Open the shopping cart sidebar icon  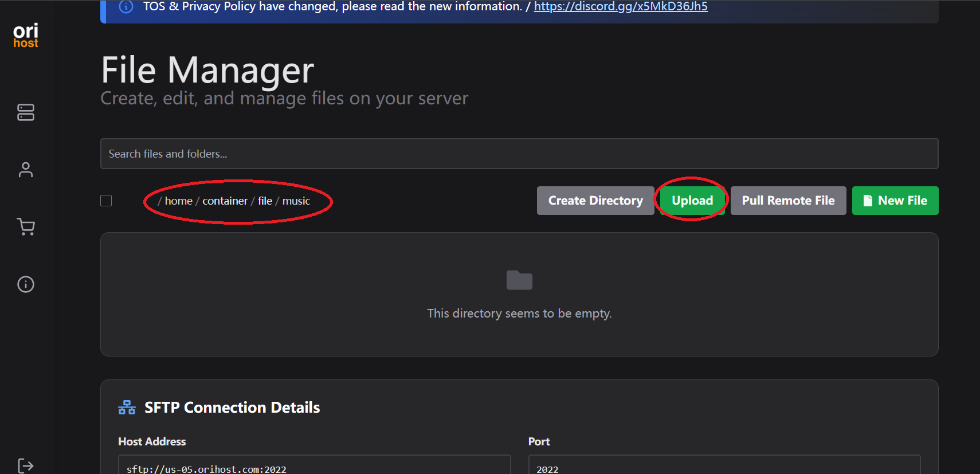[26, 227]
